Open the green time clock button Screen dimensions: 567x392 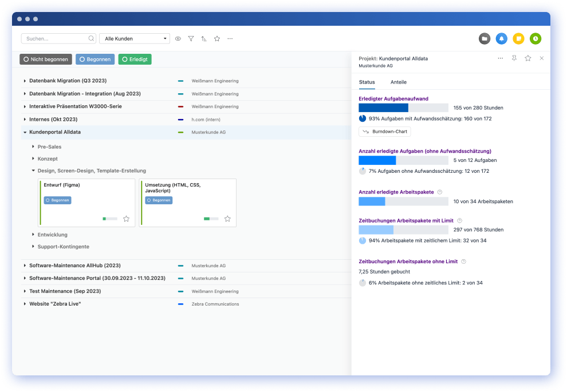535,39
